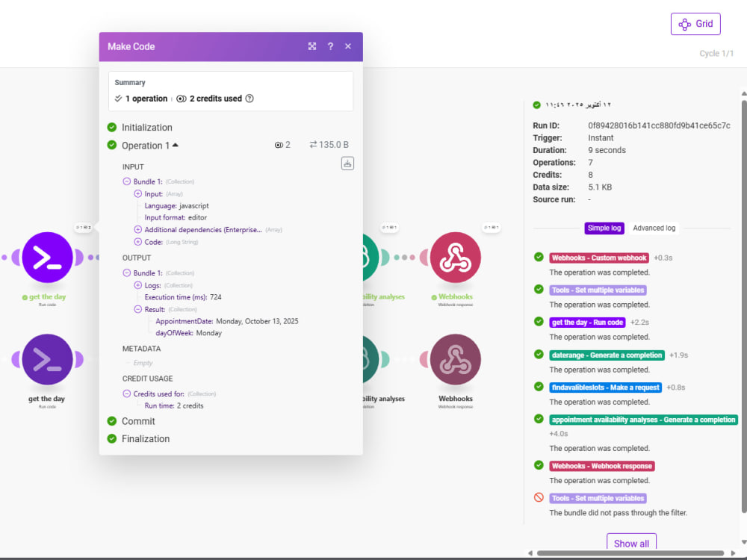Select the upper availability analyses module
The height and width of the screenshot is (560, 747).
(371, 257)
